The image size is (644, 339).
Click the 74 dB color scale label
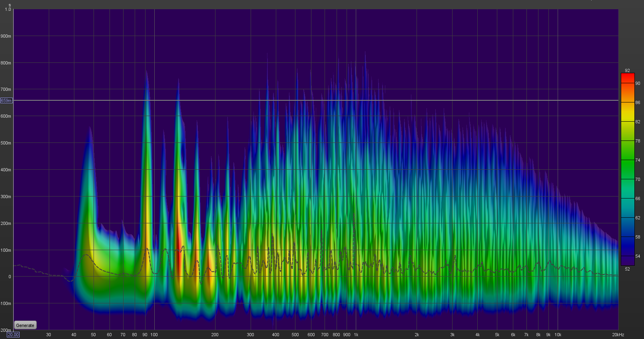638,160
